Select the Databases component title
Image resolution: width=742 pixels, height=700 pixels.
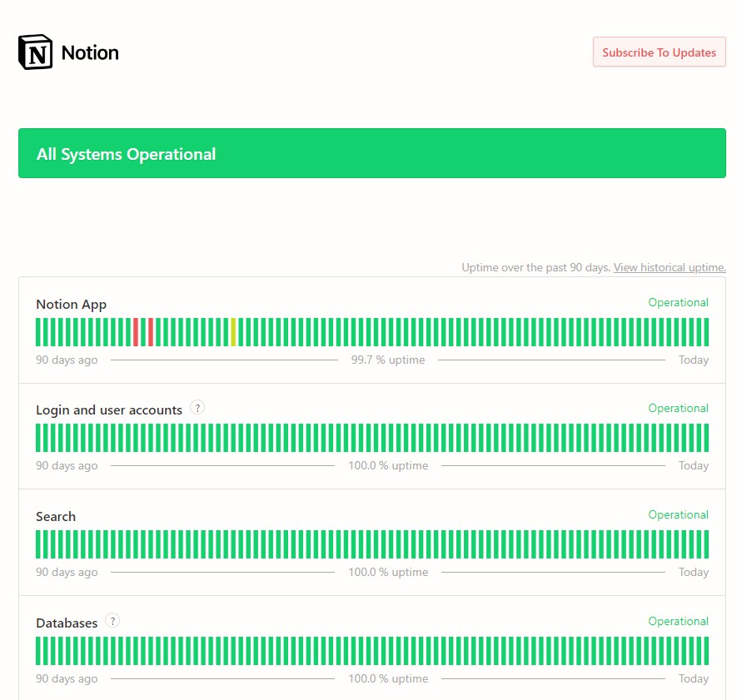pos(67,623)
